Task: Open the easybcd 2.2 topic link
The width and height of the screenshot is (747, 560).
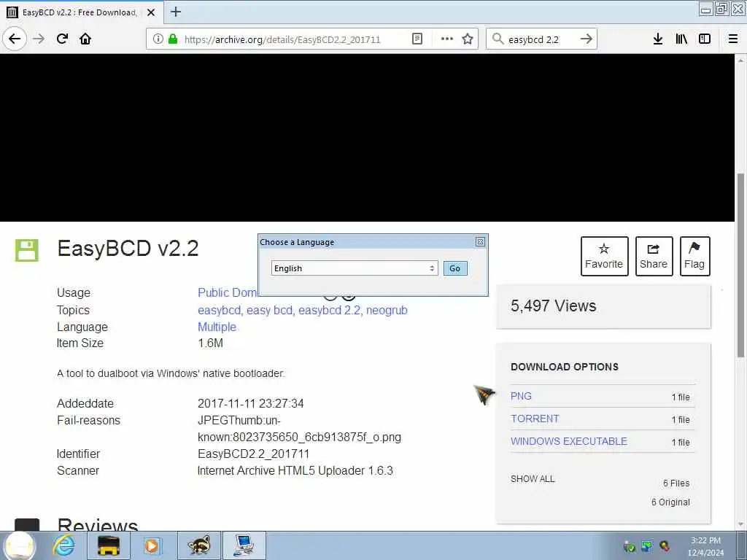Action: (329, 310)
